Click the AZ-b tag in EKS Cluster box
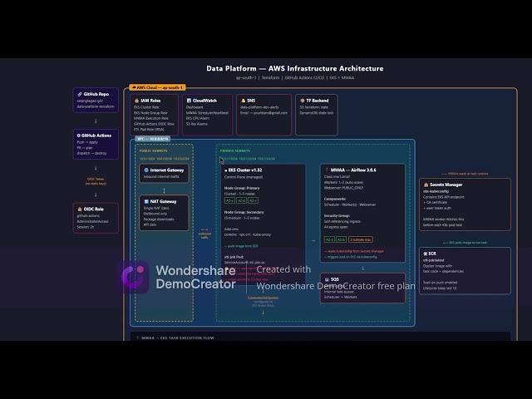Viewport: 532px width, 399px height. (241, 200)
